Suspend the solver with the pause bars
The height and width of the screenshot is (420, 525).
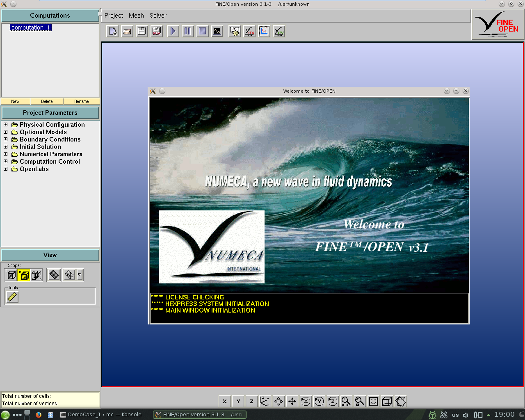tap(187, 31)
